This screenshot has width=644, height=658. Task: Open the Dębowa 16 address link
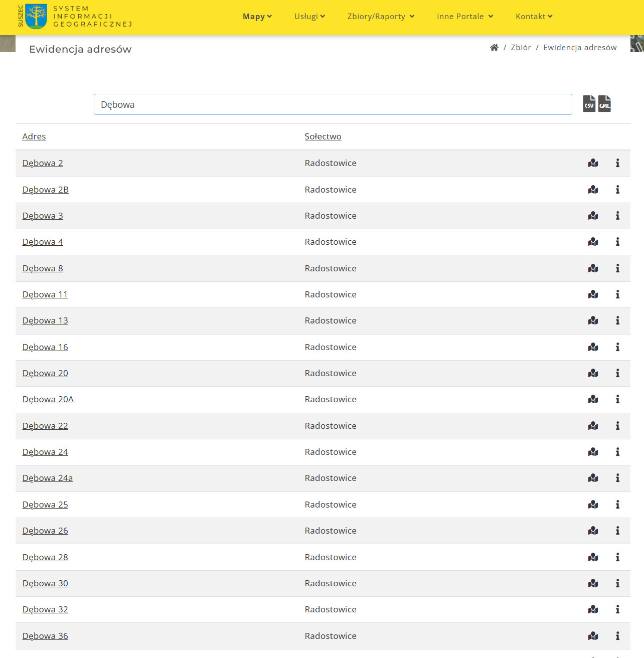45,347
